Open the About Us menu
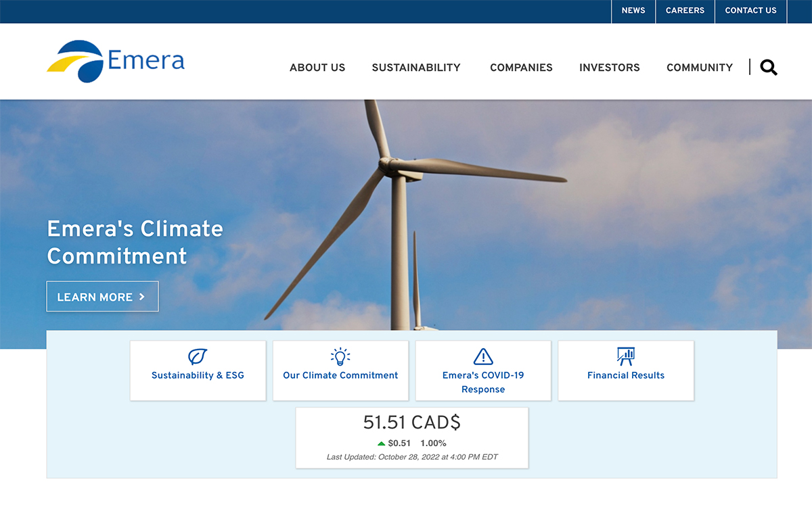 pyautogui.click(x=317, y=68)
